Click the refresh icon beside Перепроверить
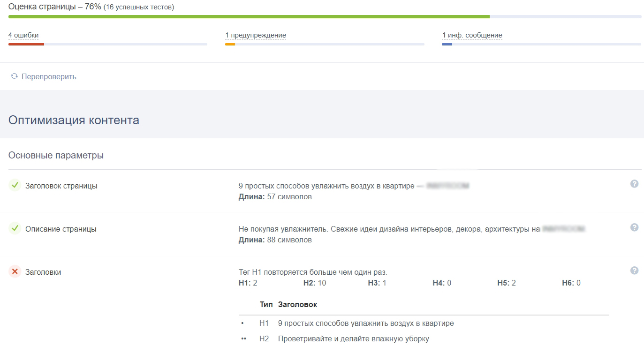The height and width of the screenshot is (346, 644). tap(14, 76)
